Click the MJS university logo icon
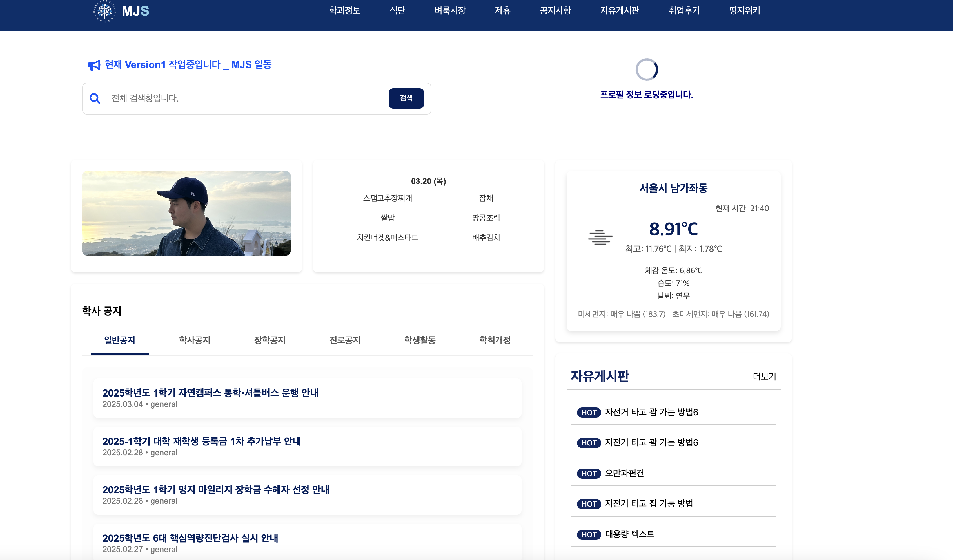Viewport: 953px width, 560px height. 105,11
